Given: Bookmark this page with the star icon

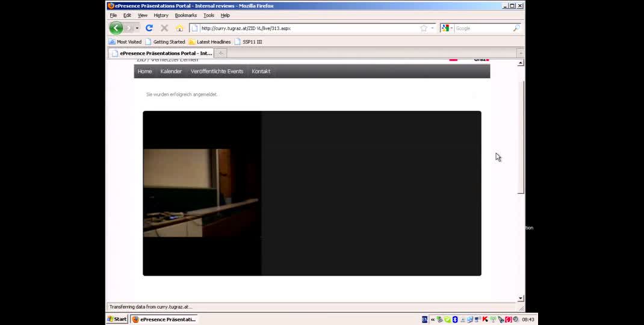Looking at the screenshot, I should click(424, 28).
